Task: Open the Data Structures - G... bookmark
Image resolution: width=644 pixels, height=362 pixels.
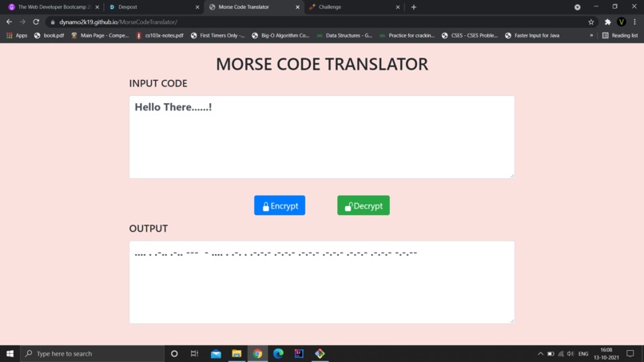Action: 344,36
